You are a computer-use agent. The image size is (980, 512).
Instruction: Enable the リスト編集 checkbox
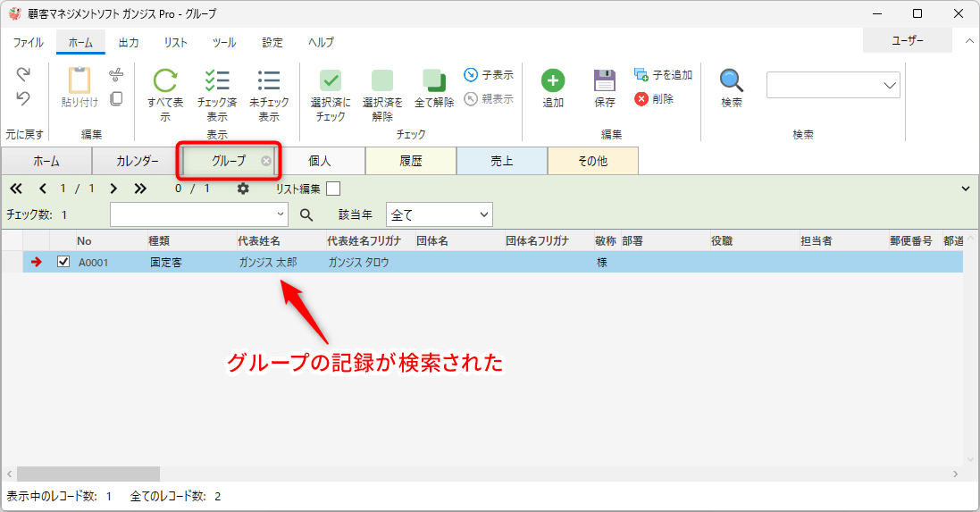pyautogui.click(x=333, y=189)
